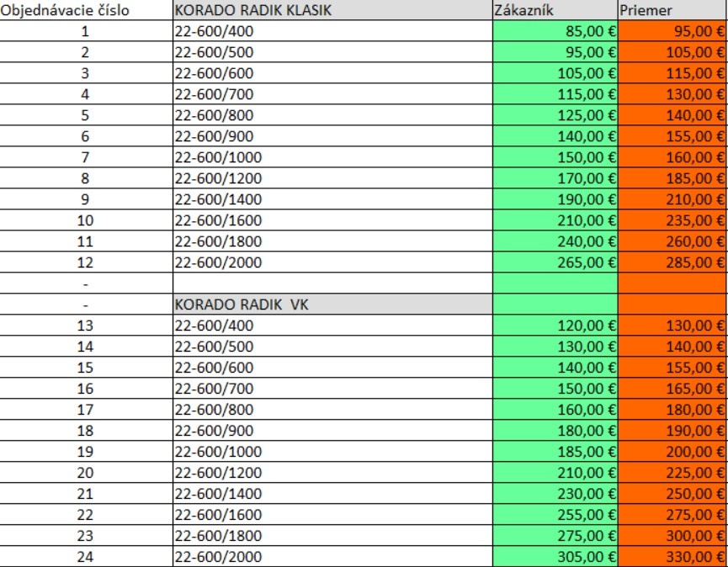Select order number 24 cell
The height and width of the screenshot is (567, 728).
tap(86, 556)
